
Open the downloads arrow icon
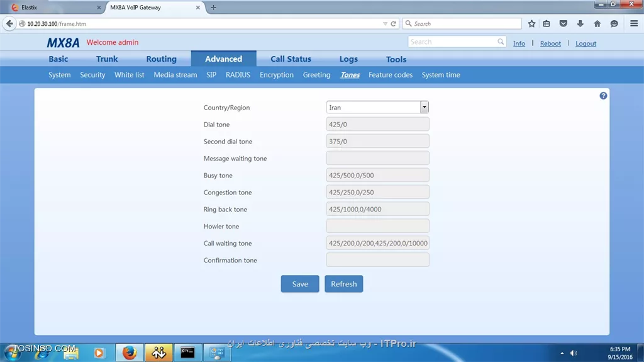pos(580,24)
